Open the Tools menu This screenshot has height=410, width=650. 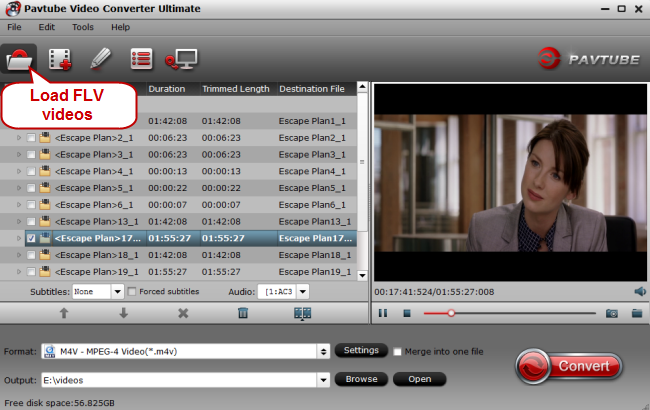[83, 27]
